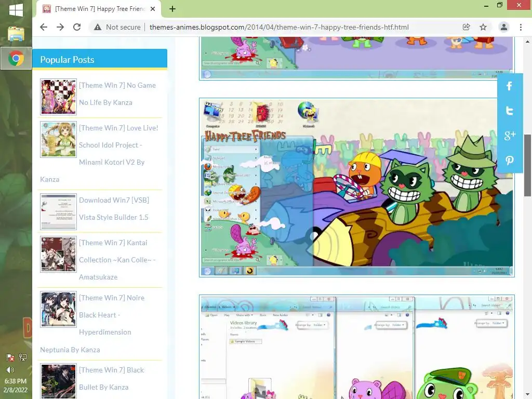The width and height of the screenshot is (532, 399).
Task: Click the Not secure warning icon
Action: coord(98,27)
